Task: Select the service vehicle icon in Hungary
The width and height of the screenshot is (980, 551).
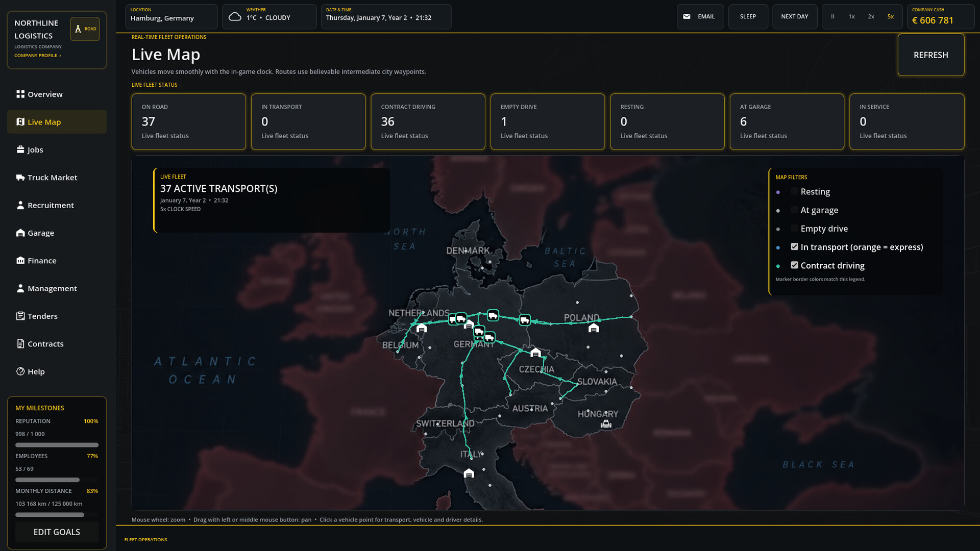Action: coord(606,423)
